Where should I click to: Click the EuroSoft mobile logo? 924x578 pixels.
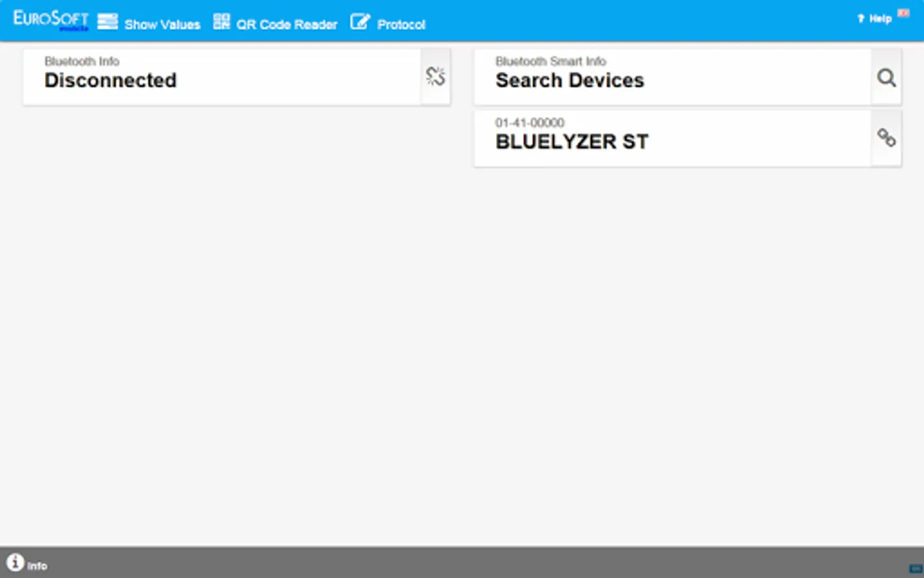coord(51,20)
